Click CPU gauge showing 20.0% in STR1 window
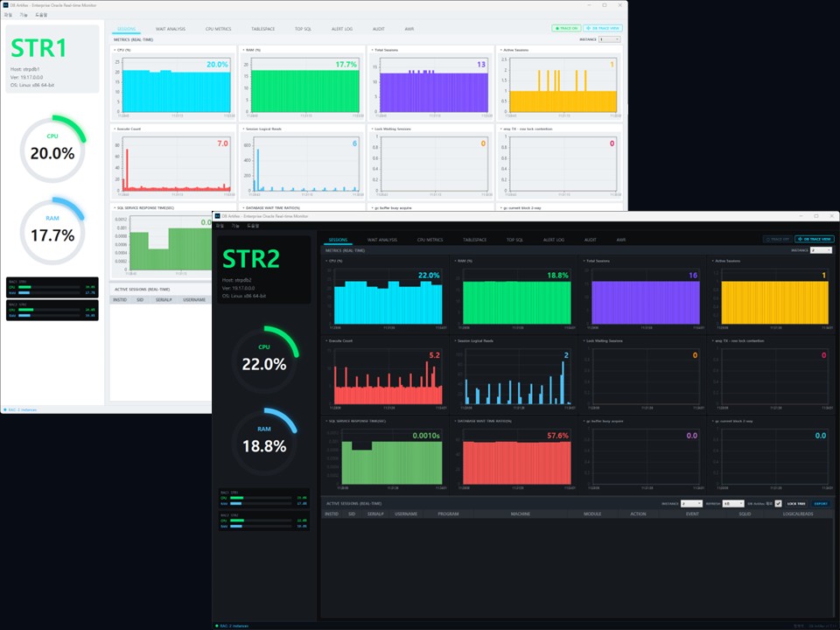This screenshot has width=840, height=630. (x=52, y=149)
